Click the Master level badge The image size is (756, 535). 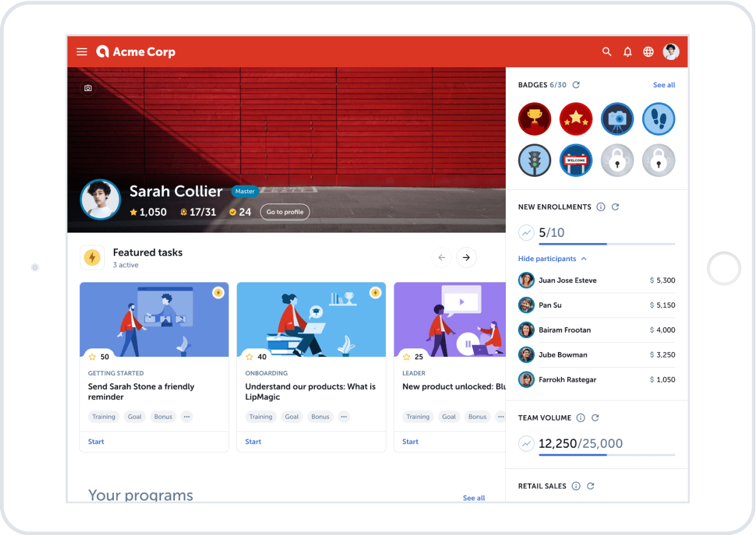point(245,191)
